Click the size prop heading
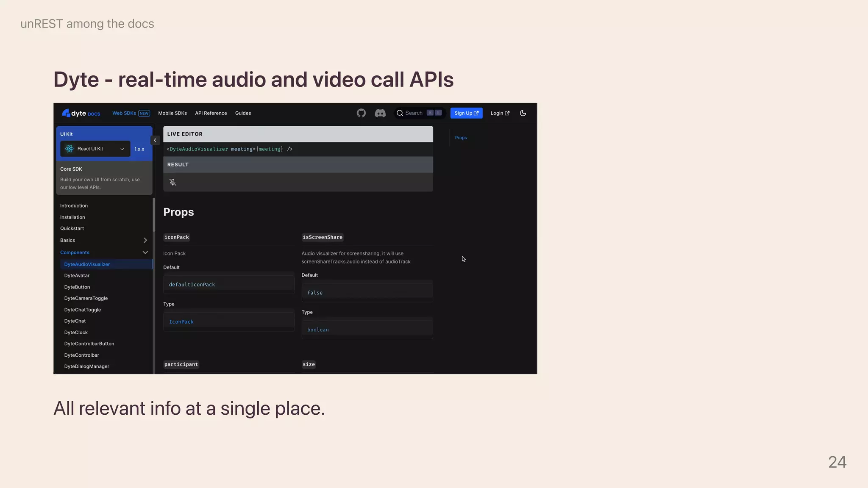Viewport: 868px width, 488px height. coord(309,364)
